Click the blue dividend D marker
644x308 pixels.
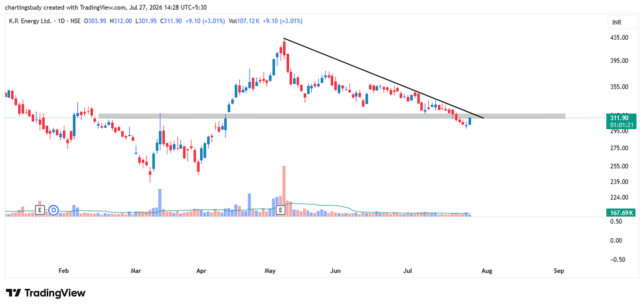click(x=53, y=210)
